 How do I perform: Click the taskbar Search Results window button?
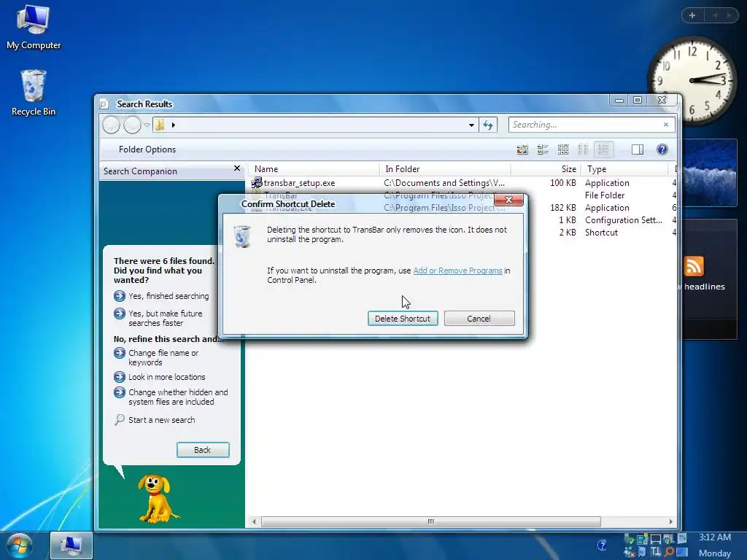click(x=71, y=545)
